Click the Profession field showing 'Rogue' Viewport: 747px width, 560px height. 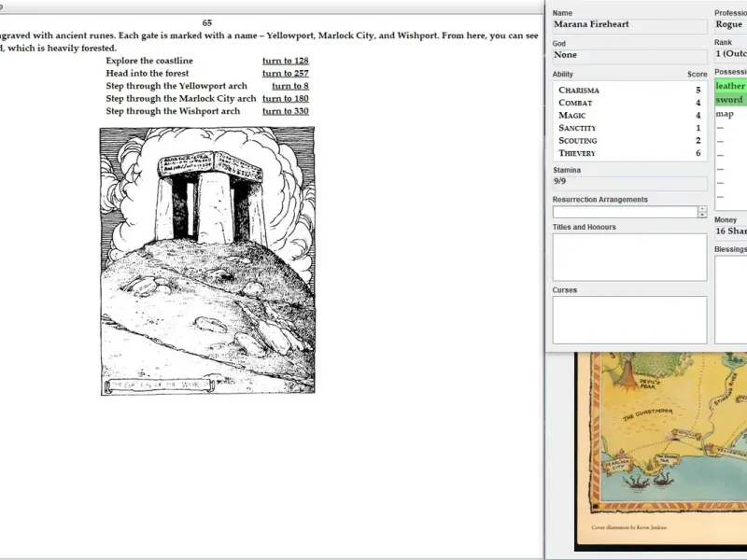[730, 25]
